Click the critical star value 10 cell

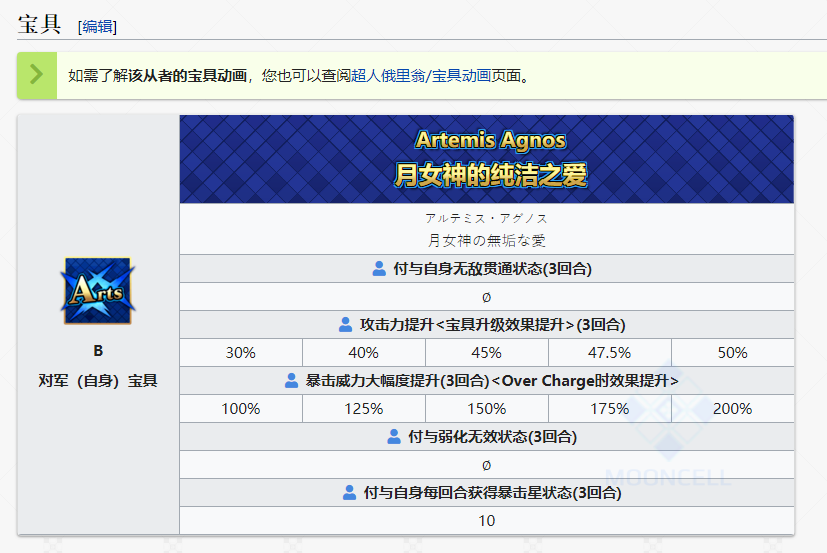486,520
